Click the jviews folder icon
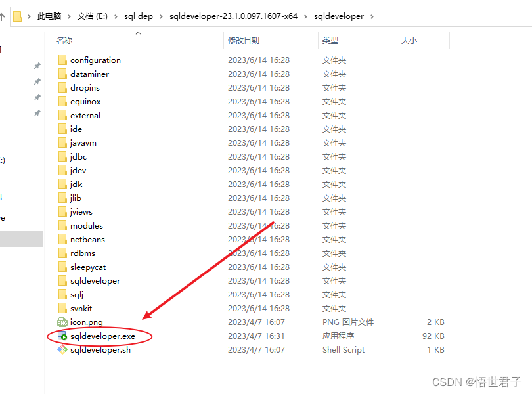Viewport: 532px width, 394px height. (x=62, y=211)
